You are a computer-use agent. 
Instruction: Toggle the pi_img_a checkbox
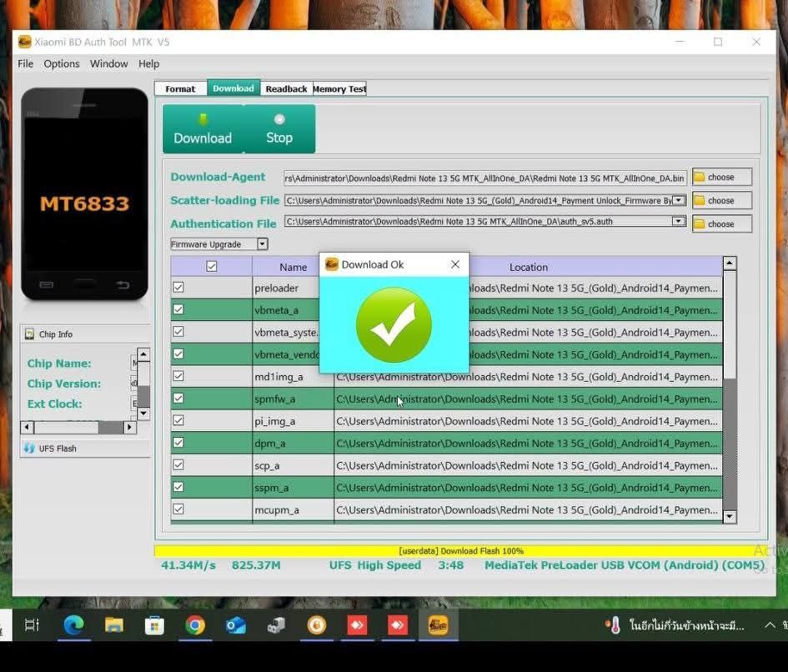pos(178,420)
